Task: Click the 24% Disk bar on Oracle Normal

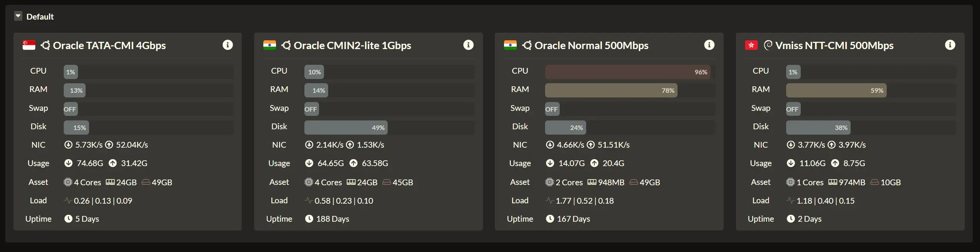Action: [x=565, y=127]
